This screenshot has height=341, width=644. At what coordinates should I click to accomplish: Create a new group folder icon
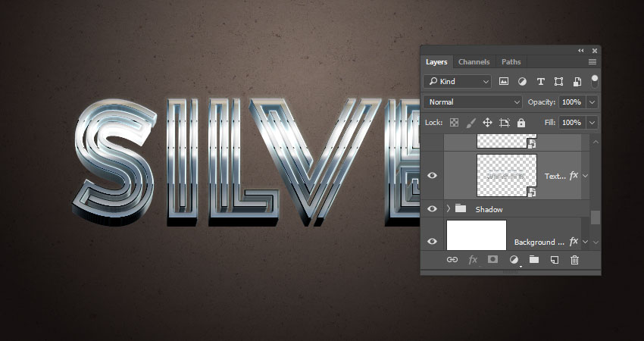point(534,259)
